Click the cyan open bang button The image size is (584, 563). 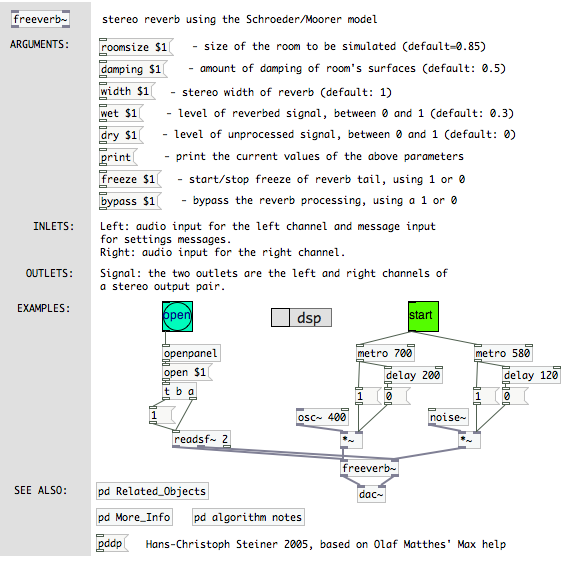pyautogui.click(x=177, y=317)
